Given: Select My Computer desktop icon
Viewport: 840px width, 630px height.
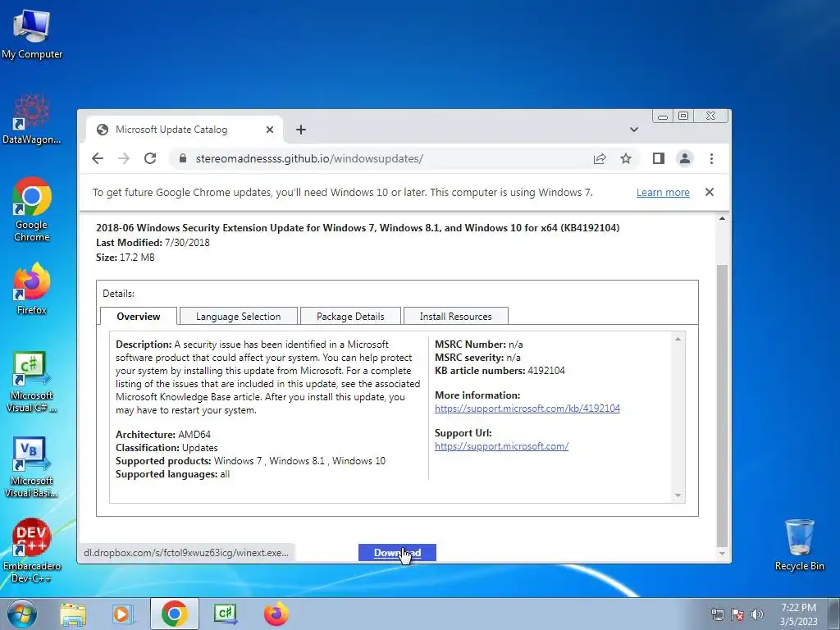Looking at the screenshot, I should [32, 34].
